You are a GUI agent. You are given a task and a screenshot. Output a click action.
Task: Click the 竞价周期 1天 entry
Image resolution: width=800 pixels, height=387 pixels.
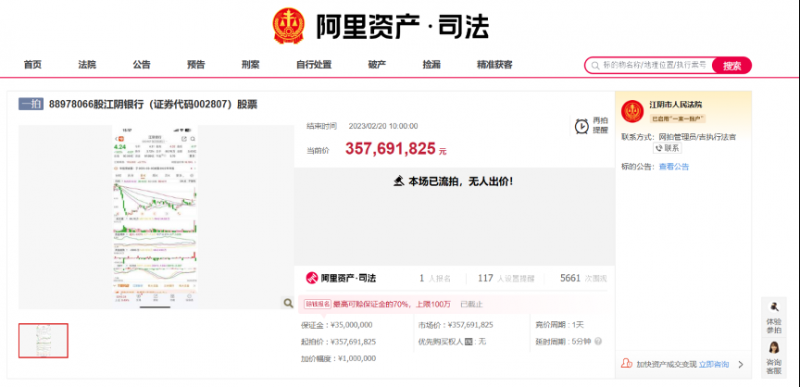(x=560, y=325)
